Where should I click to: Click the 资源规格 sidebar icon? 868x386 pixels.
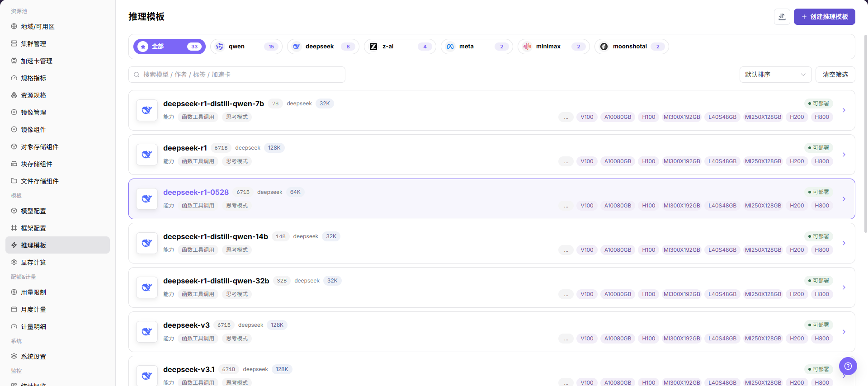pos(14,95)
